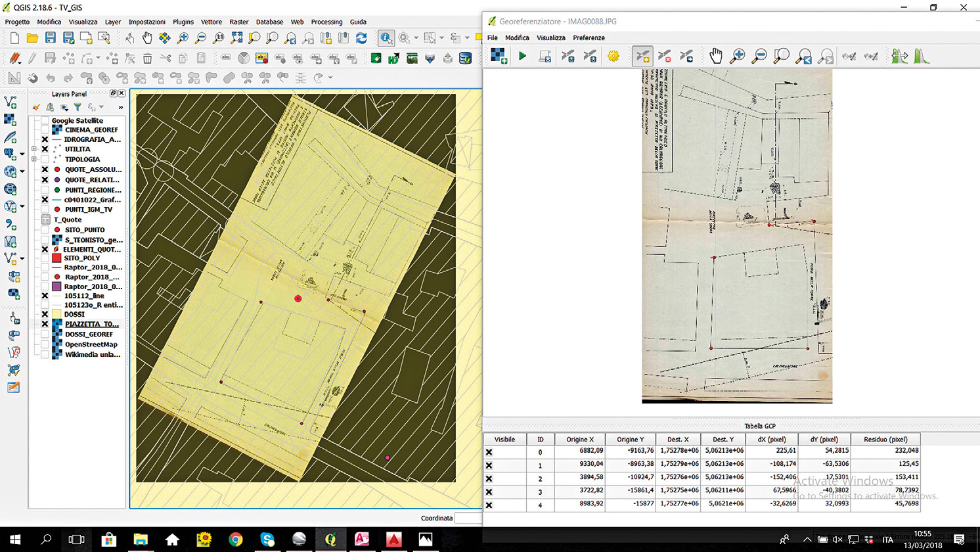The image size is (980, 552).
Task: Toggle visibility of DOSSI layer
Action: pos(45,314)
